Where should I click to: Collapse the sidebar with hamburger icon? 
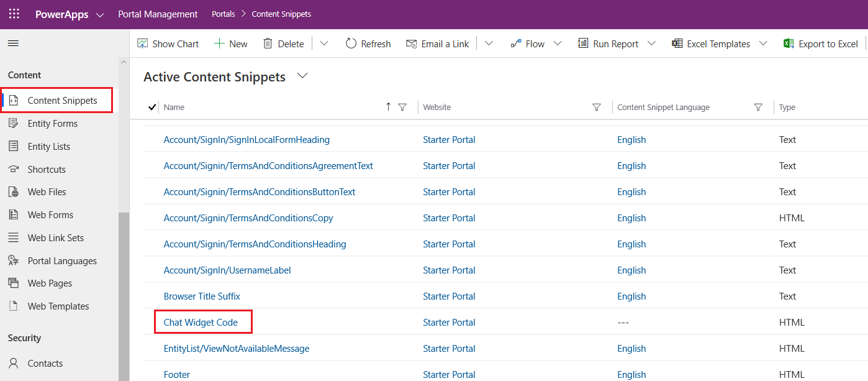(x=13, y=44)
